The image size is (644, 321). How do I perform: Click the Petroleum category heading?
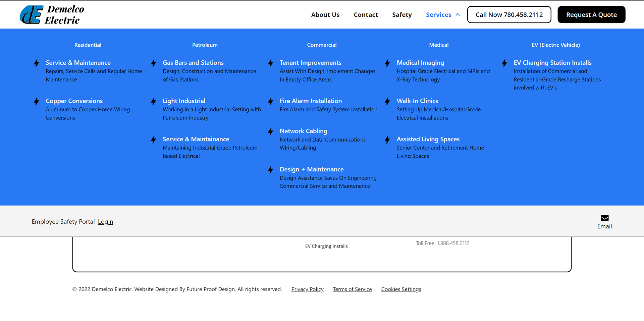205,45
